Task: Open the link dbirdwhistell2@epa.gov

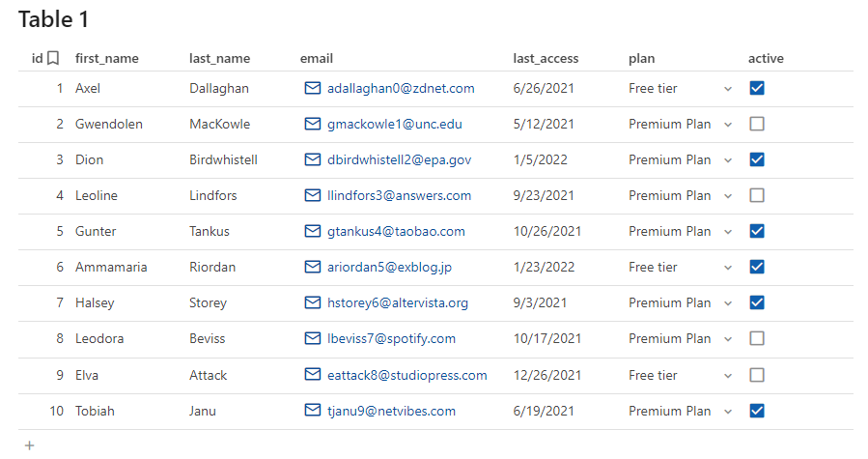Action: (399, 159)
